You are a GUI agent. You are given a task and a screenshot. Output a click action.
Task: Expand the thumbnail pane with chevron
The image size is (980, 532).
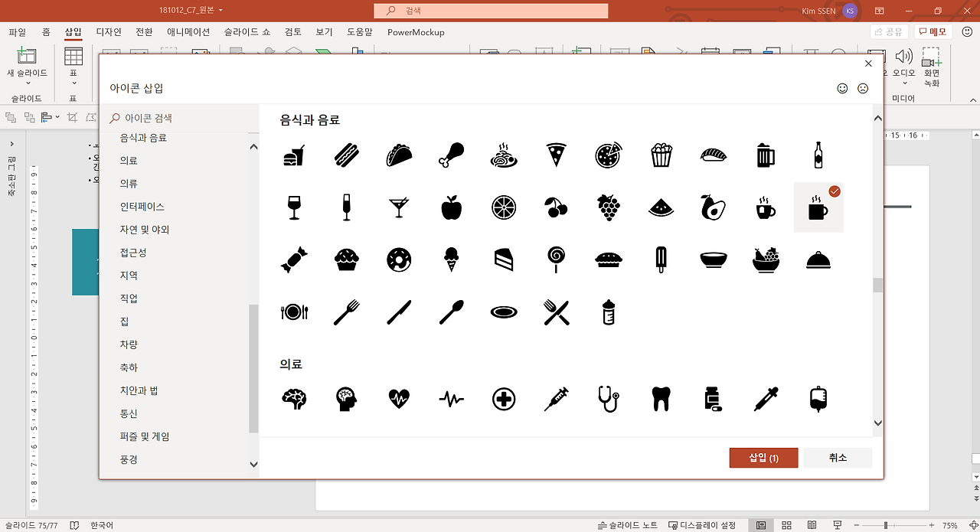11,145
